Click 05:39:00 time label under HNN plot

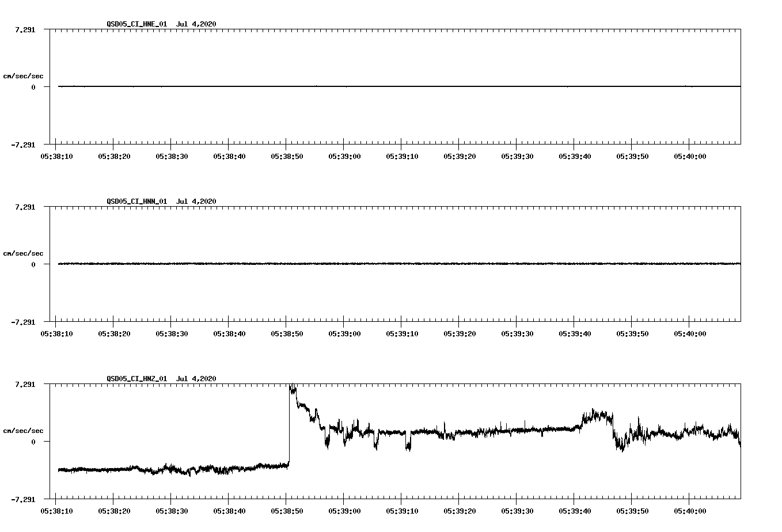344,333
